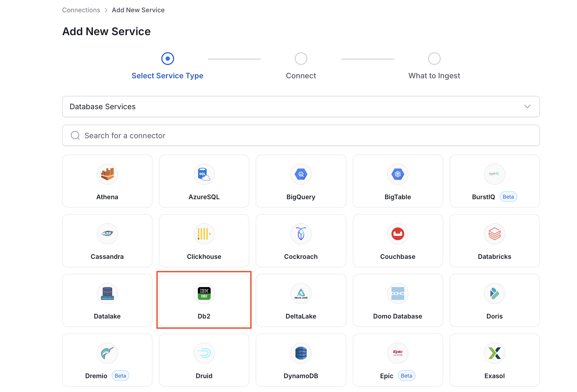577x392 pixels.
Task: Pick the Databricks layered icon
Action: [x=494, y=234]
